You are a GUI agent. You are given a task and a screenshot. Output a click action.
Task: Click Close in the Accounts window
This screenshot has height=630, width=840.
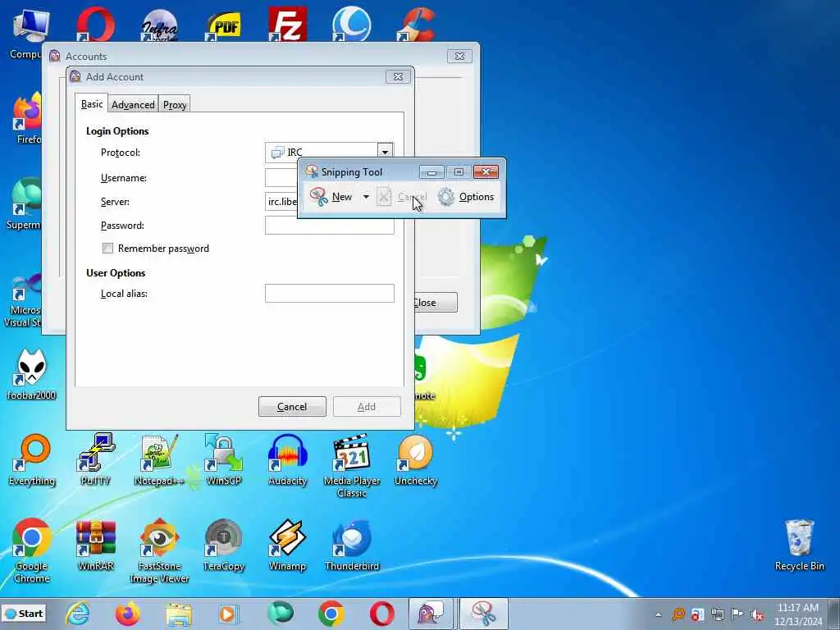pos(436,302)
